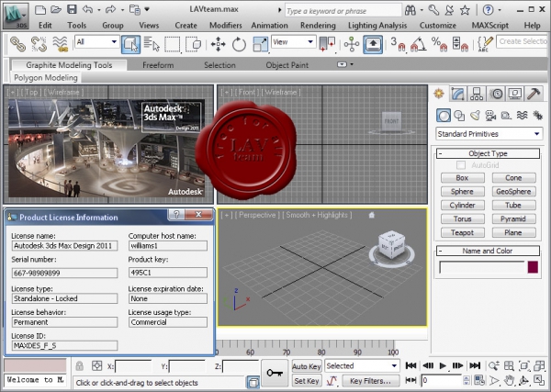Create a Teapot primitive
The height and width of the screenshot is (392, 551).
pyautogui.click(x=463, y=232)
